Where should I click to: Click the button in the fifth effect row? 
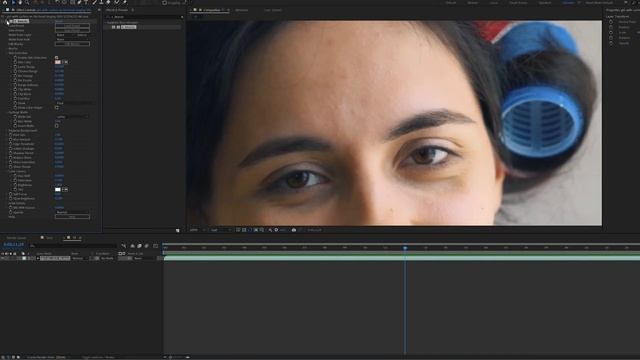(x=72, y=44)
